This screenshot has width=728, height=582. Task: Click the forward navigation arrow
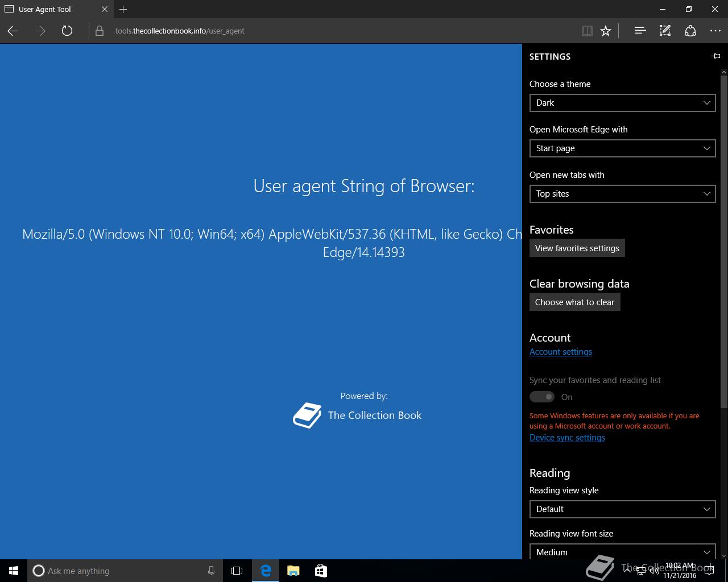[40, 31]
